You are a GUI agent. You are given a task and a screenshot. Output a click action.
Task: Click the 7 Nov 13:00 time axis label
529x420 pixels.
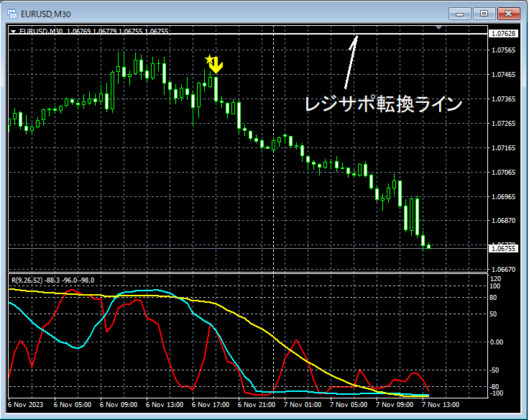click(x=441, y=404)
